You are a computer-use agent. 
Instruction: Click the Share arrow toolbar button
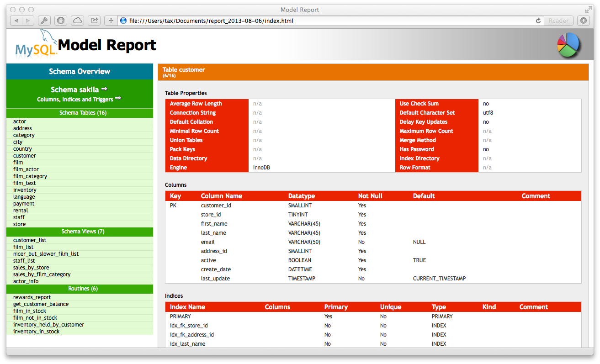click(95, 21)
